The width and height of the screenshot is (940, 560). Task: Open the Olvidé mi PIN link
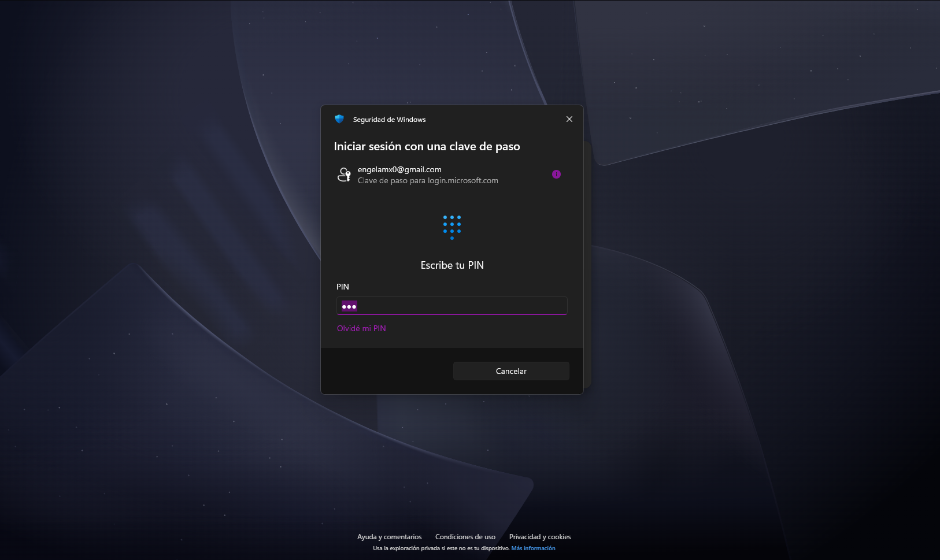click(x=361, y=328)
